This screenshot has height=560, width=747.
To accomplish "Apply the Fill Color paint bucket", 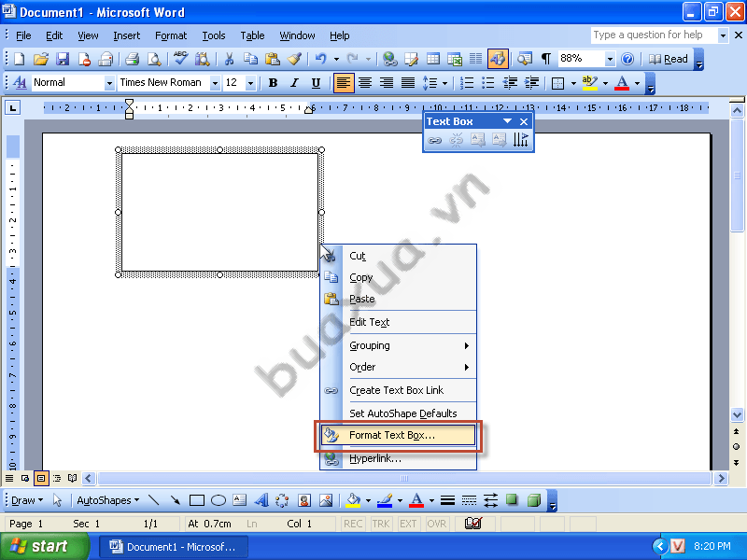I will [354, 500].
